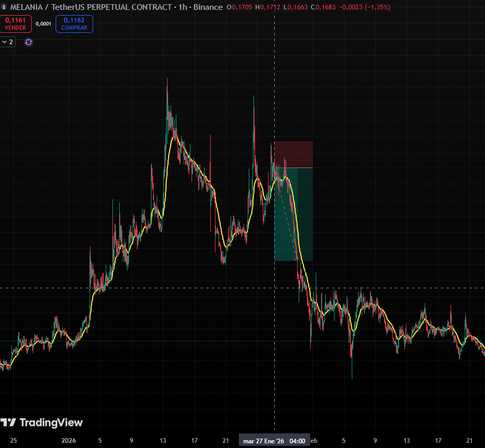Click the blue COMPRAR buy button

[x=74, y=24]
